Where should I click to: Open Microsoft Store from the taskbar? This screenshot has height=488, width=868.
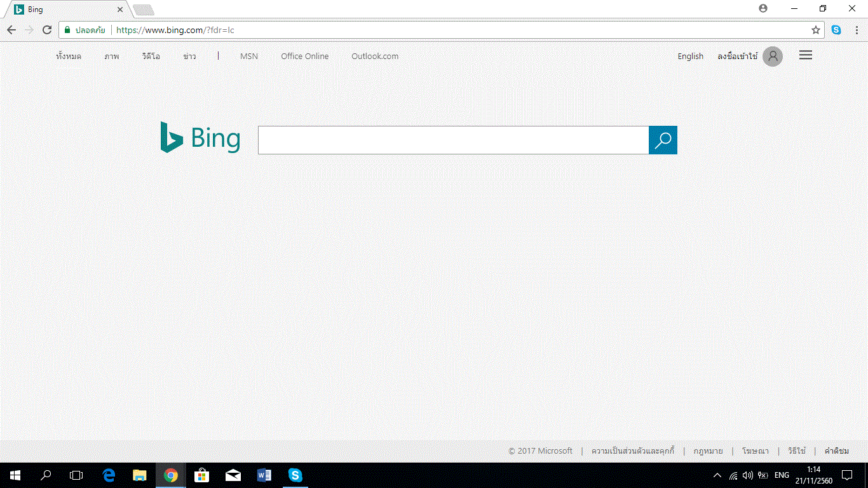(x=201, y=475)
